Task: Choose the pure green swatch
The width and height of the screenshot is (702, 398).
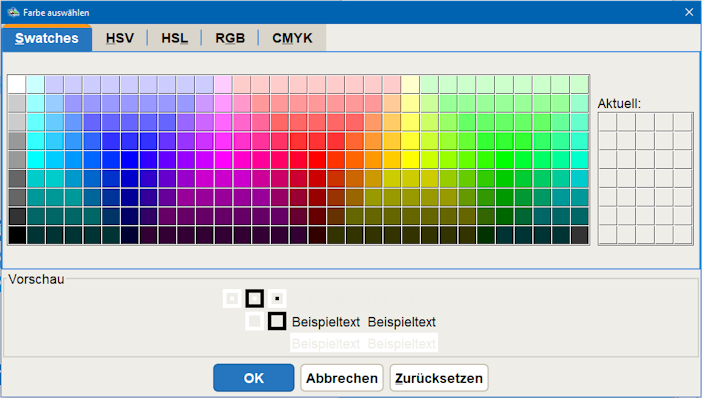Action: tap(505, 160)
